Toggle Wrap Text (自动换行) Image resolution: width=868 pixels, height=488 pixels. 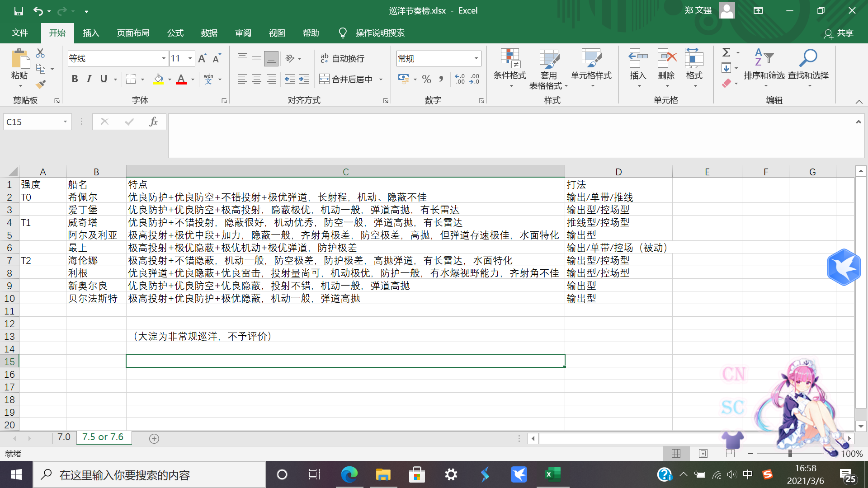tap(342, 58)
